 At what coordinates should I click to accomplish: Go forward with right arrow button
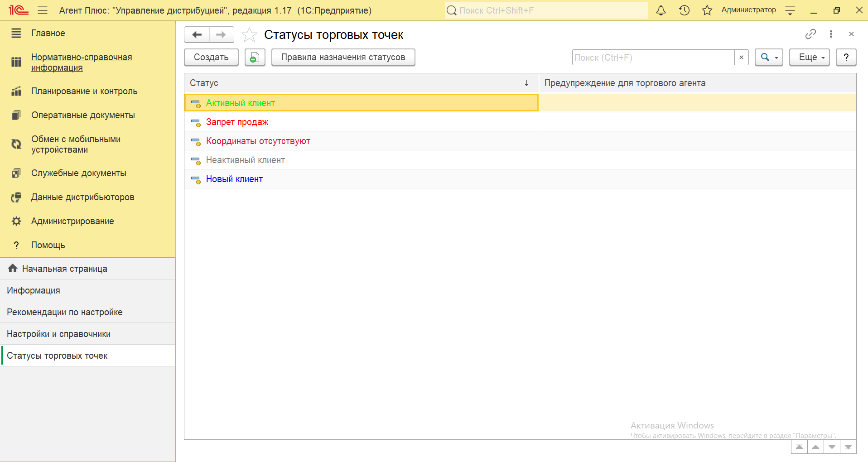click(x=221, y=34)
